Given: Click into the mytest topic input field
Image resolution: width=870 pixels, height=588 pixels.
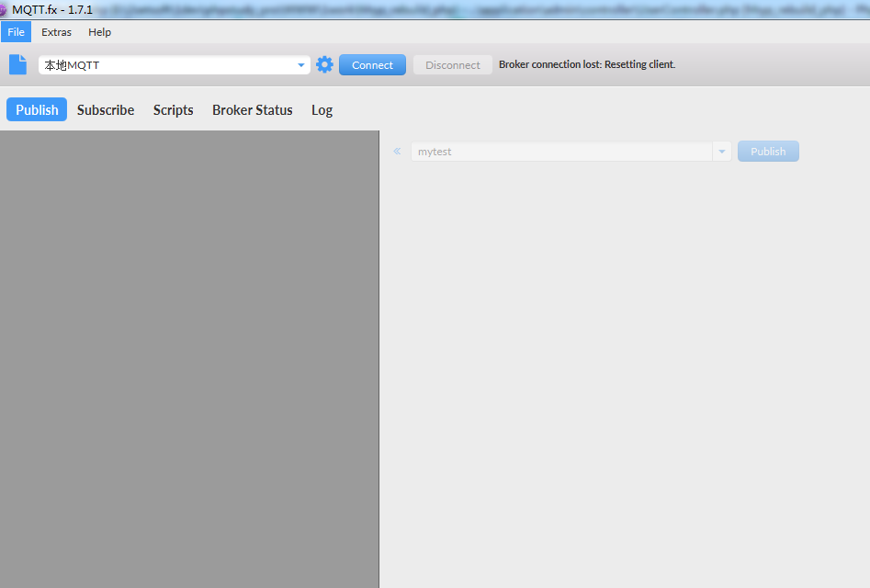Looking at the screenshot, I should pos(561,152).
